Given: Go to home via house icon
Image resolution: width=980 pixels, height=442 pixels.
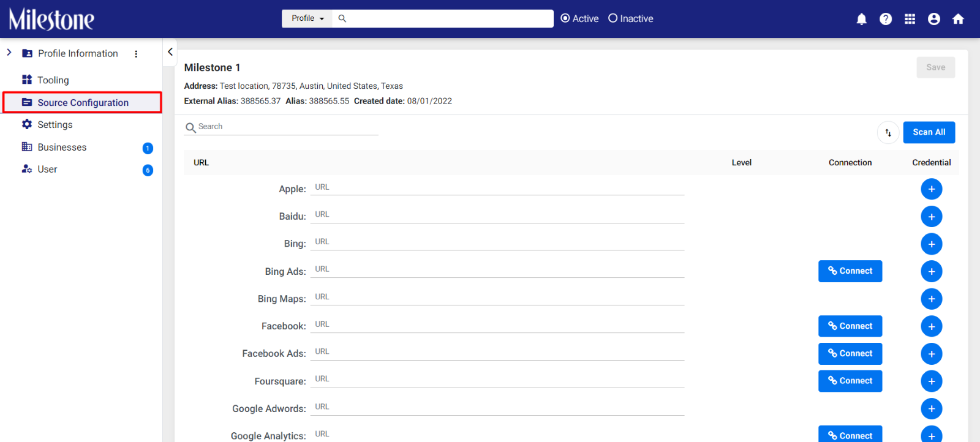Looking at the screenshot, I should coord(959,19).
